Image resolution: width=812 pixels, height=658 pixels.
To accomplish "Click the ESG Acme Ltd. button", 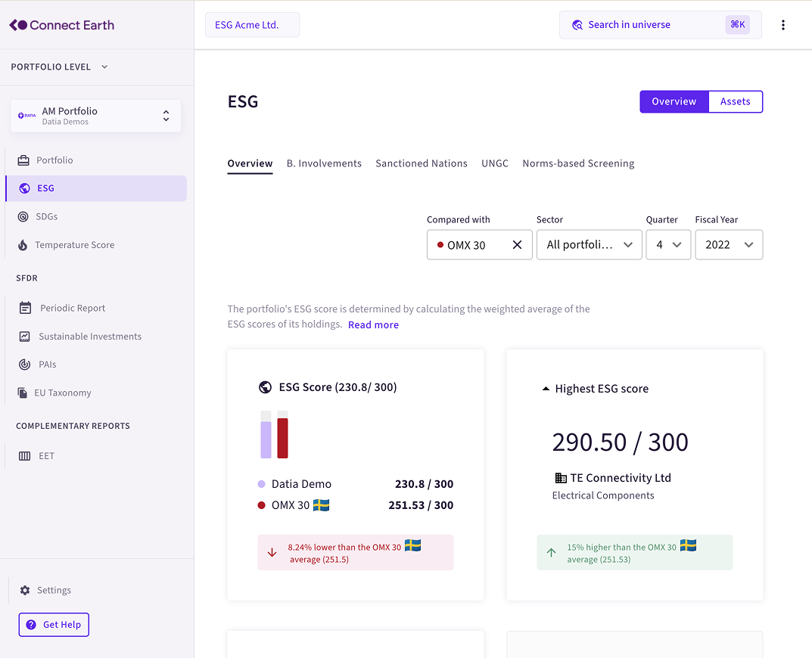I will [x=252, y=25].
